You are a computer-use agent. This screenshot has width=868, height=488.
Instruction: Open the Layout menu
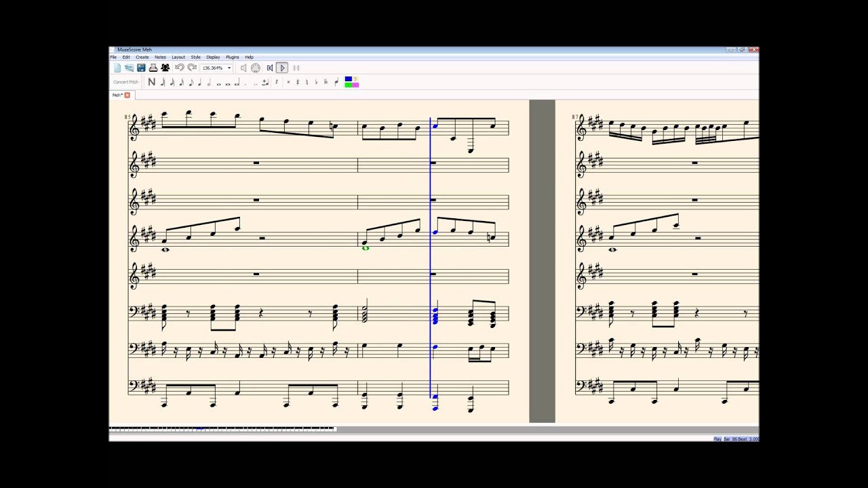coord(178,57)
